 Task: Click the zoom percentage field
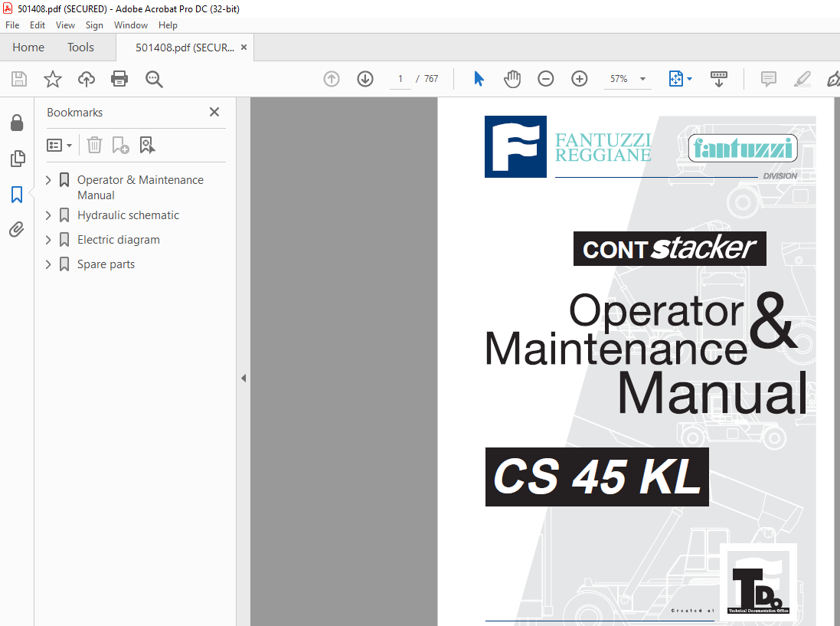619,79
